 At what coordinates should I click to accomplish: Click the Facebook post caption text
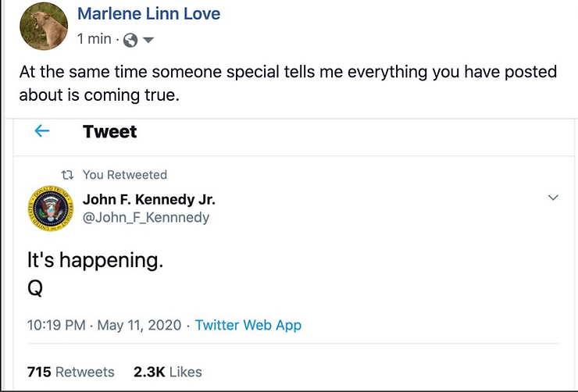pyautogui.click(x=287, y=82)
